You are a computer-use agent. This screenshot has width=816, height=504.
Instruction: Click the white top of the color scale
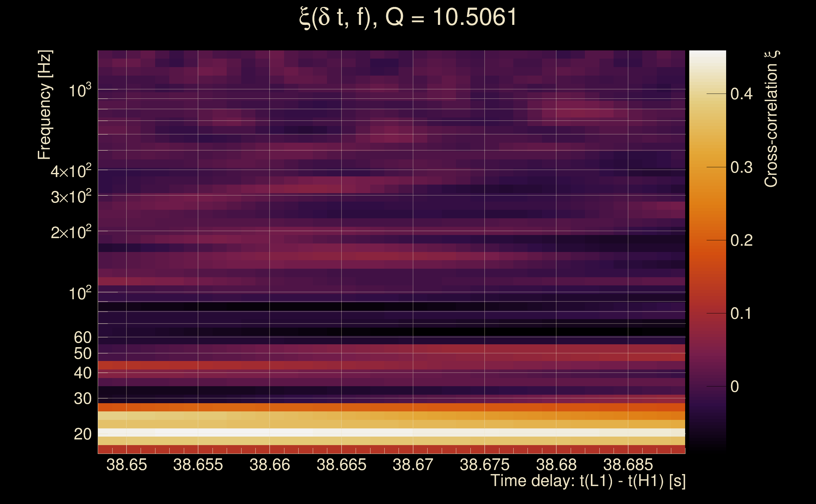point(707,56)
